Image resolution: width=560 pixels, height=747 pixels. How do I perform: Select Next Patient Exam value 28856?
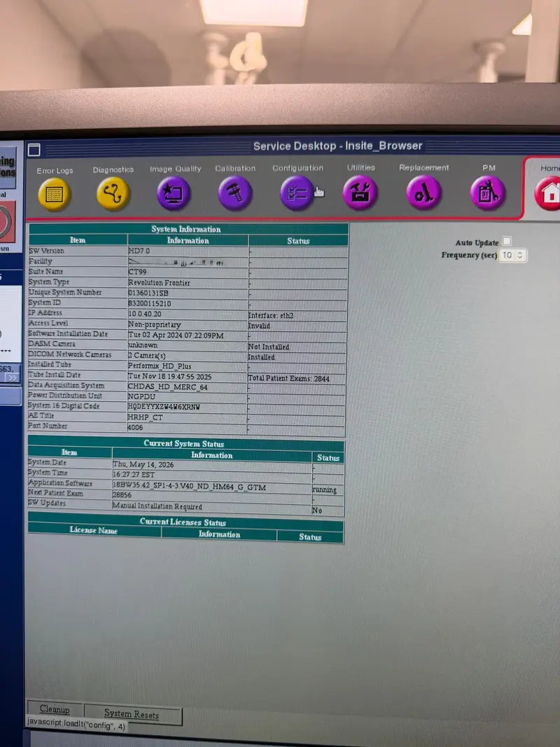point(122,495)
